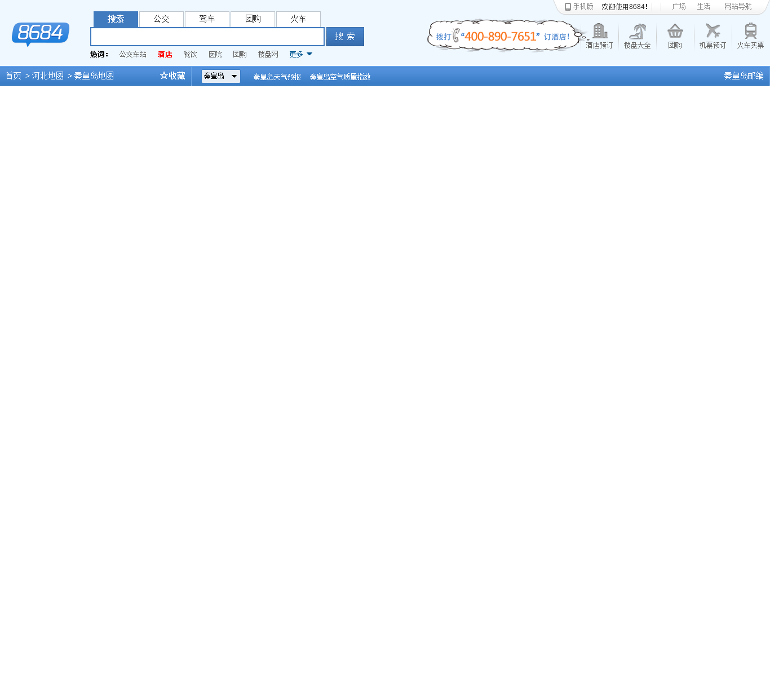Add page to favorites with ☆收藏

click(x=172, y=76)
